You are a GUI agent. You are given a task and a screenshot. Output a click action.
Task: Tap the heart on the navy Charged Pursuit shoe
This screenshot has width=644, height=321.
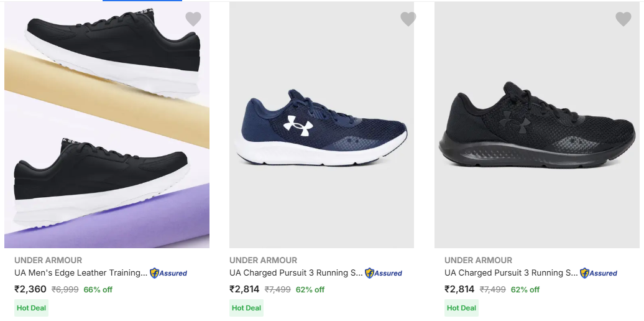408,19
